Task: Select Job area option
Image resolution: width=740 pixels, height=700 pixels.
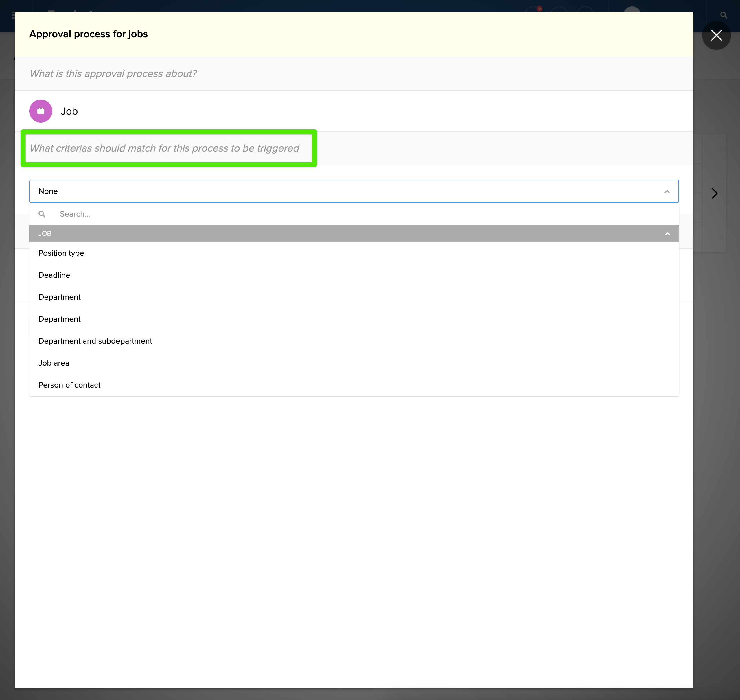Action: pyautogui.click(x=54, y=363)
